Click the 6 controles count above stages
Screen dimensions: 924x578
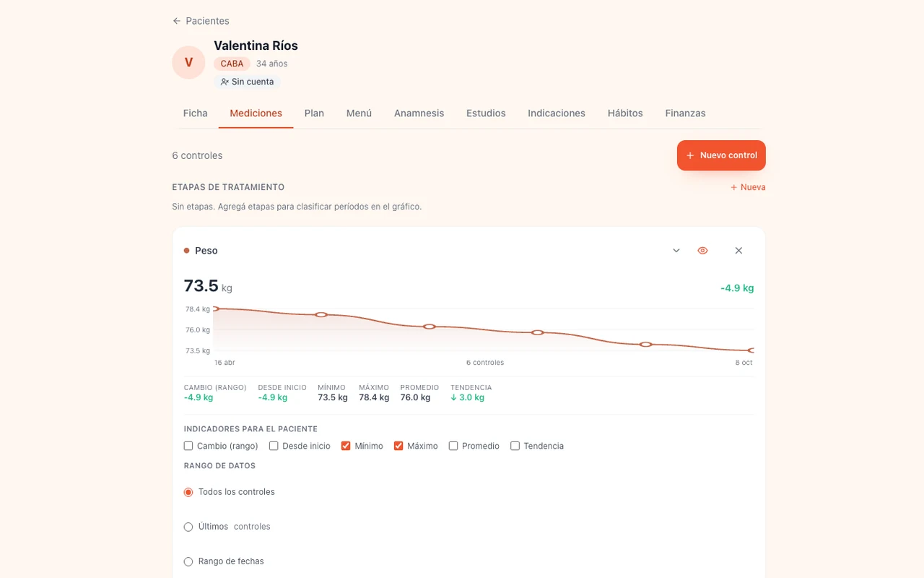[x=197, y=155]
